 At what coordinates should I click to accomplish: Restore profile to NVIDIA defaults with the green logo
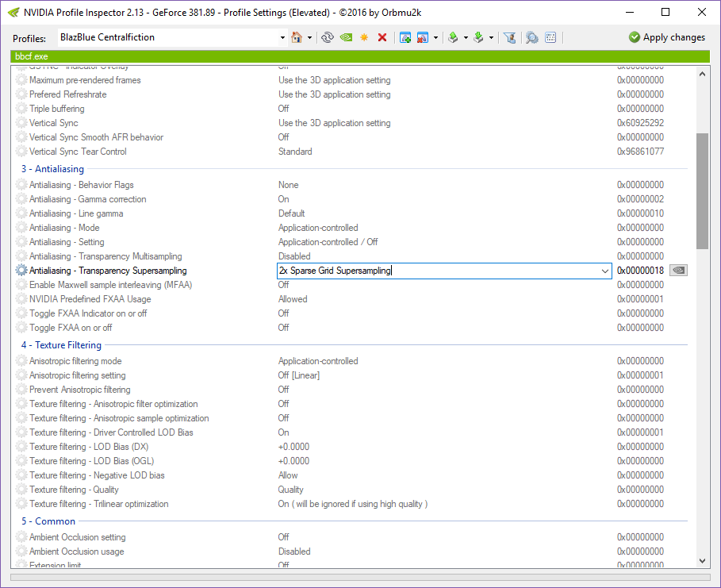coord(347,37)
